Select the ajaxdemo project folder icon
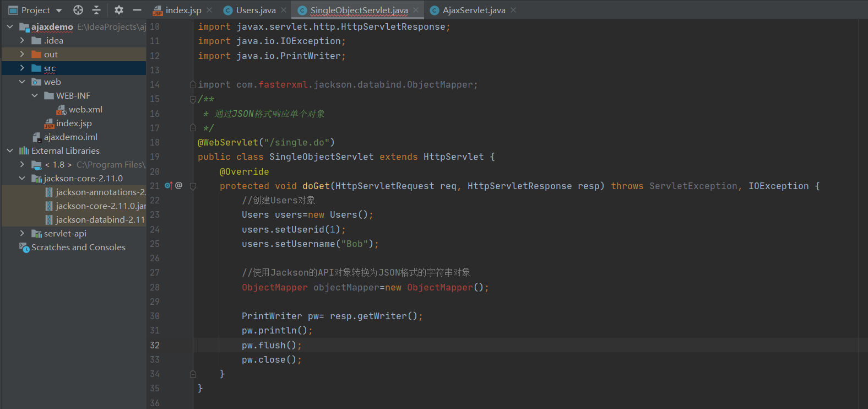Screen dimensions: 868x409 click(x=24, y=26)
